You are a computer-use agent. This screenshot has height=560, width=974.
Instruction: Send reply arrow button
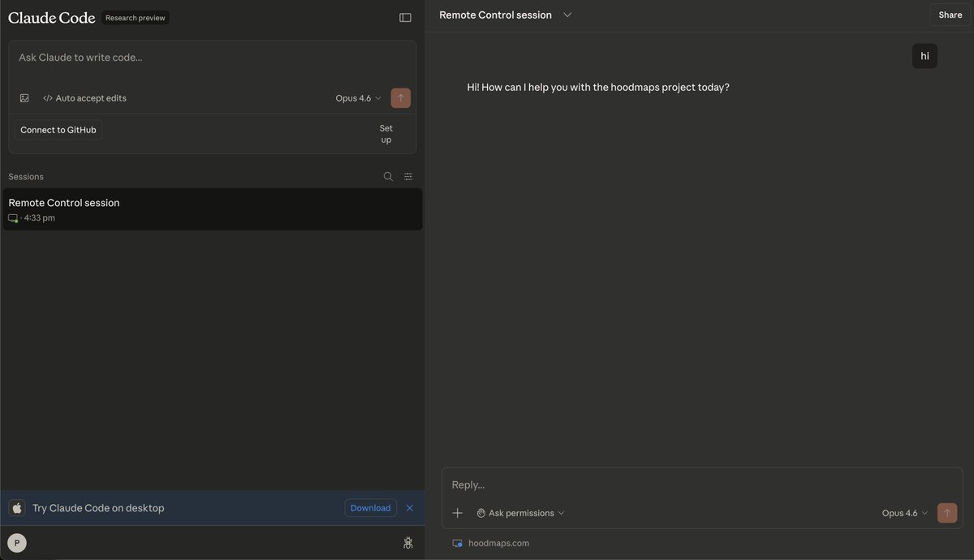[947, 513]
